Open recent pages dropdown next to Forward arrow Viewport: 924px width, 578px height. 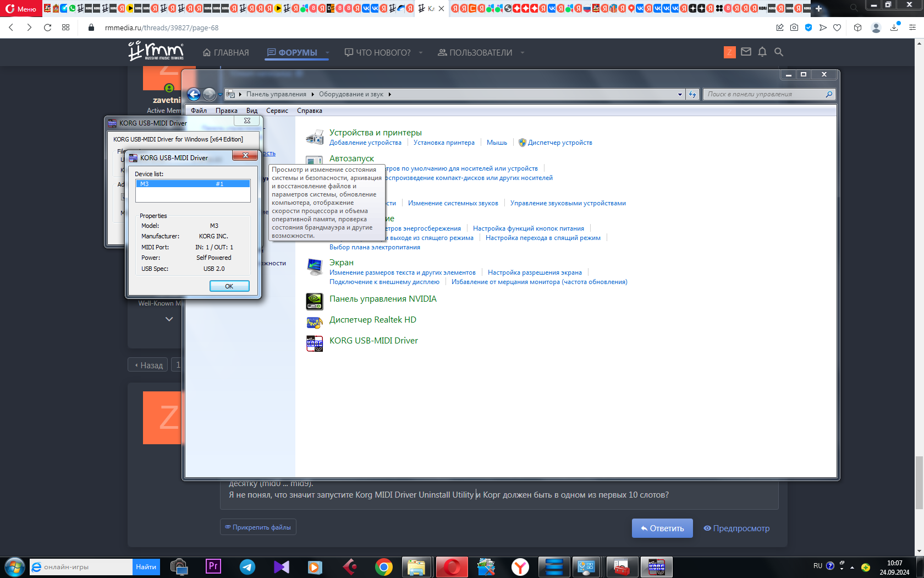[221, 94]
